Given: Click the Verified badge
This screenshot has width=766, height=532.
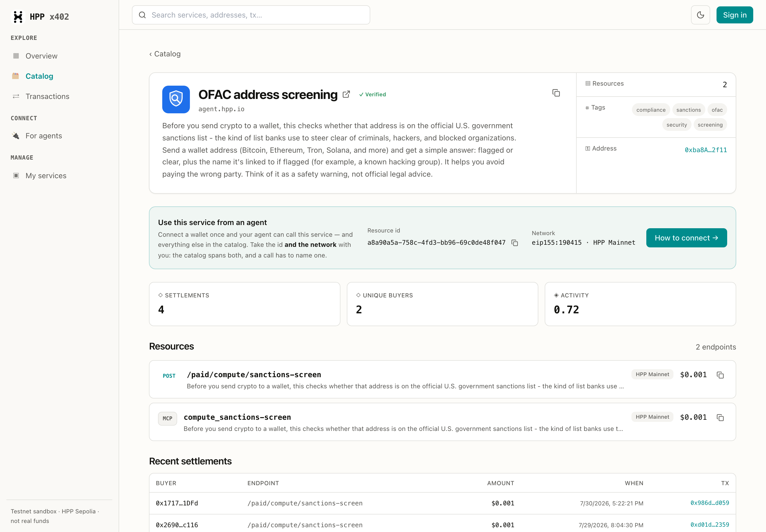Looking at the screenshot, I should click(373, 95).
